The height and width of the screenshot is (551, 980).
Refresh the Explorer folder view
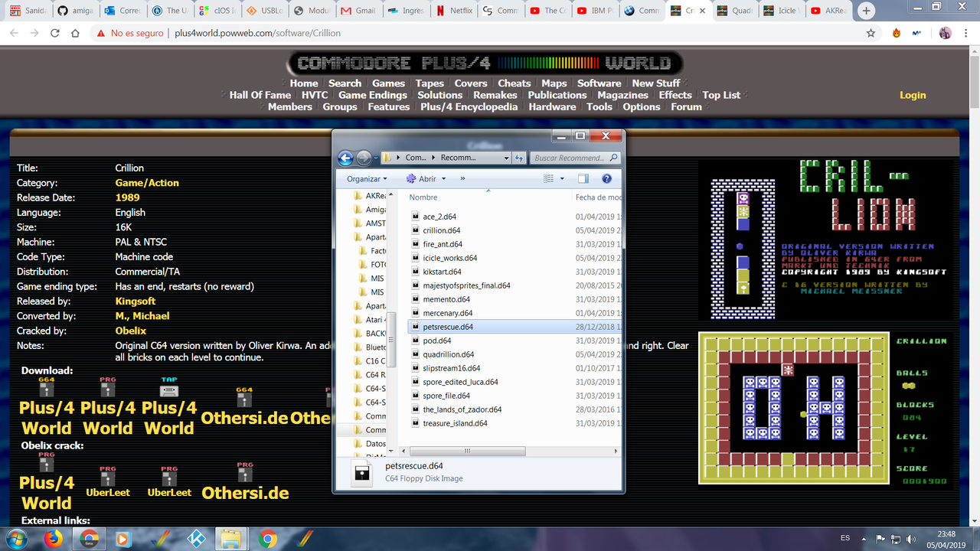(519, 158)
